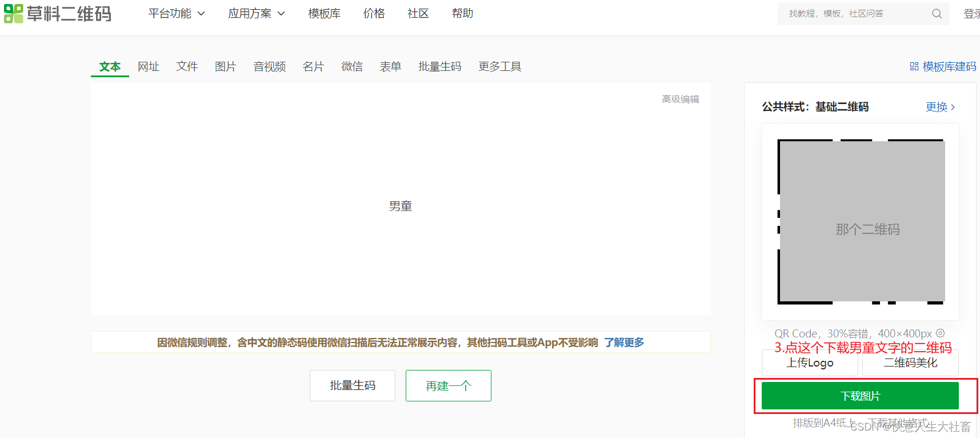Image resolution: width=980 pixels, height=438 pixels.
Task: Expand the 应用方案 dropdown menu
Action: [x=257, y=14]
